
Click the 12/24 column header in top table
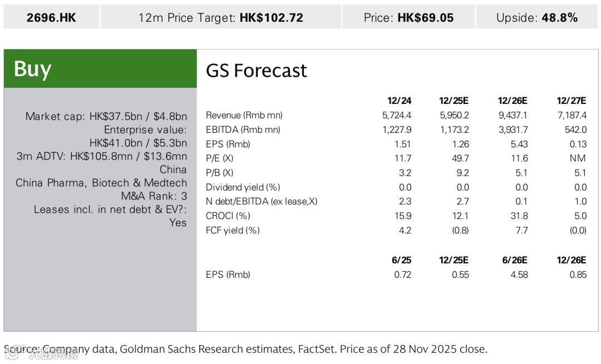(x=399, y=101)
